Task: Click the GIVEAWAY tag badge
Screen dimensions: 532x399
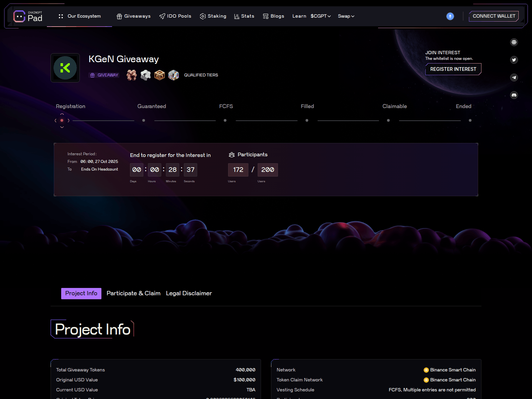Action: tap(104, 75)
